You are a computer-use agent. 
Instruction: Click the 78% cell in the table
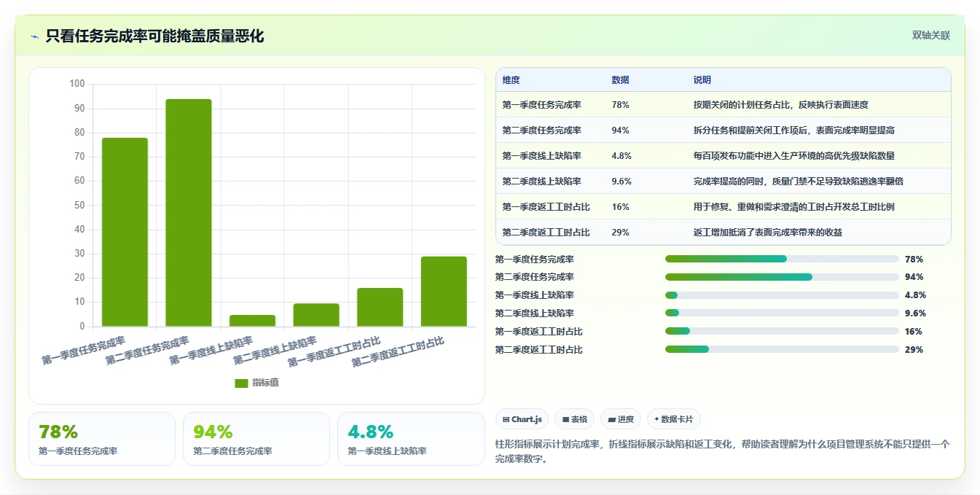[621, 105]
